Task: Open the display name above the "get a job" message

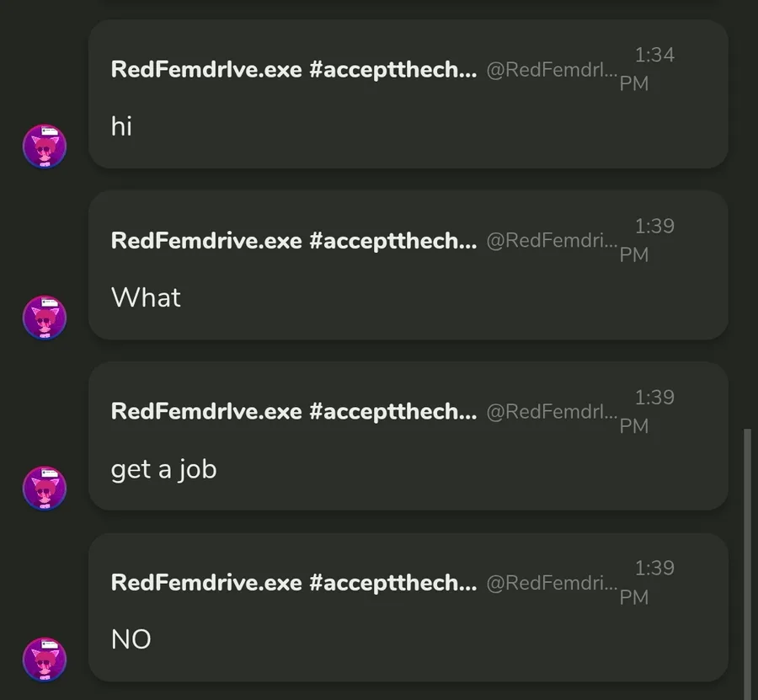Action: click(294, 411)
